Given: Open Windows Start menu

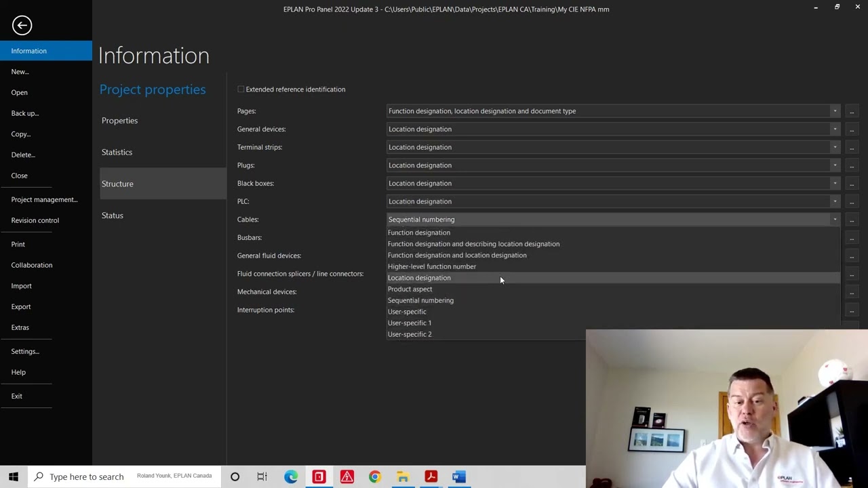Looking at the screenshot, I should 14,476.
